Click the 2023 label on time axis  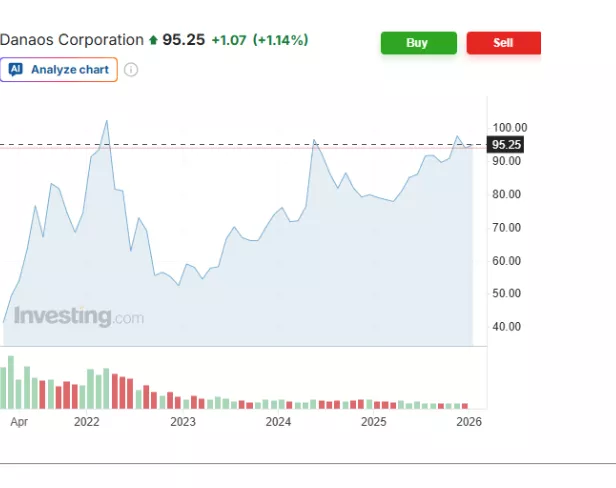(x=183, y=422)
